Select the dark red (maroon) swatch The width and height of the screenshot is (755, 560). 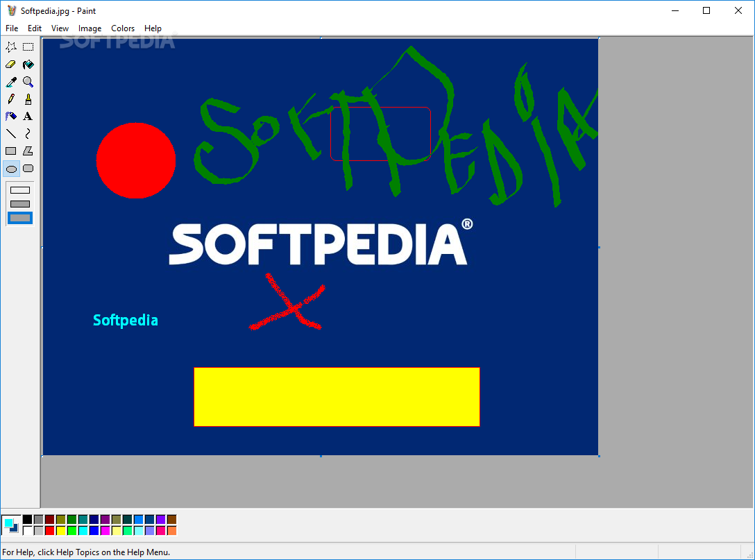pos(49,519)
